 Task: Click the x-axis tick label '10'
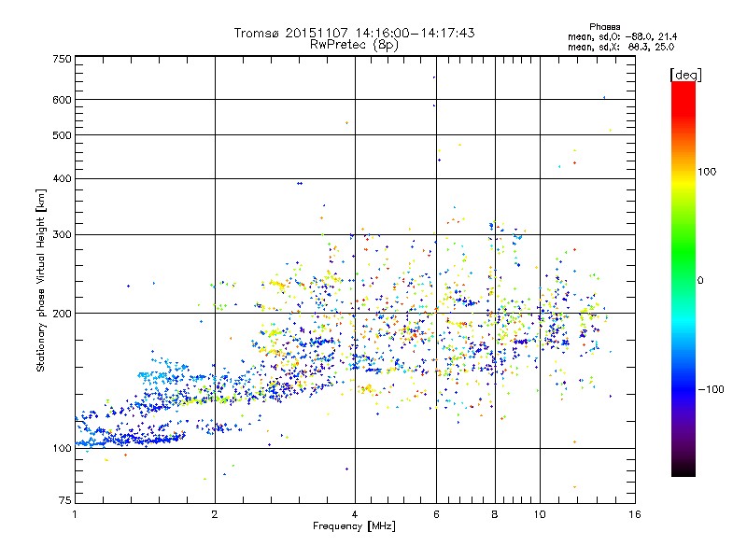pos(540,514)
